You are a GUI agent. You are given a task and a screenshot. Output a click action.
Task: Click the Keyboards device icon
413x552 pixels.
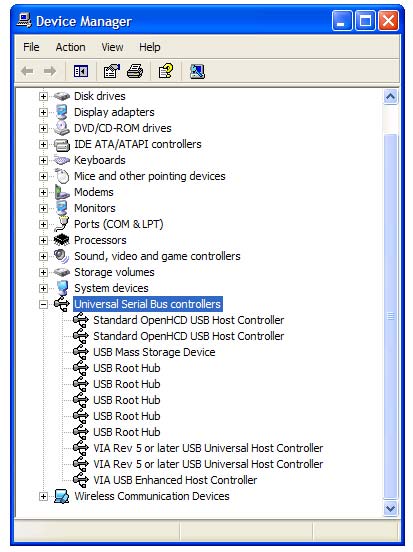62,160
